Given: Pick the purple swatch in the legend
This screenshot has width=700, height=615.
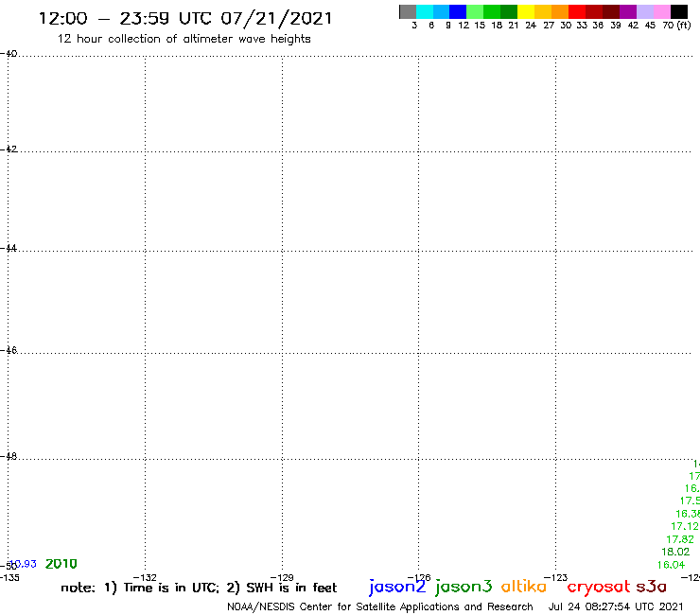Looking at the screenshot, I should pos(628,11).
